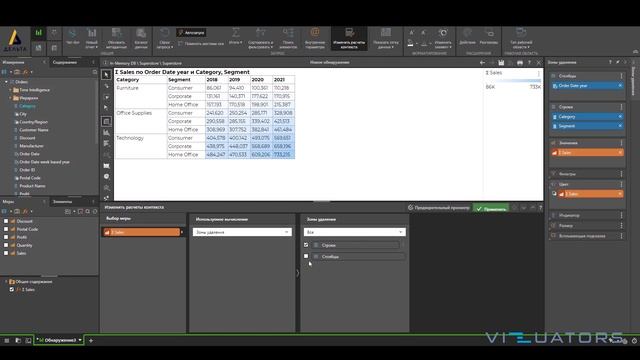640x360 pixels.
Task: Check the Postal Code measure checkbox
Action: (6, 229)
